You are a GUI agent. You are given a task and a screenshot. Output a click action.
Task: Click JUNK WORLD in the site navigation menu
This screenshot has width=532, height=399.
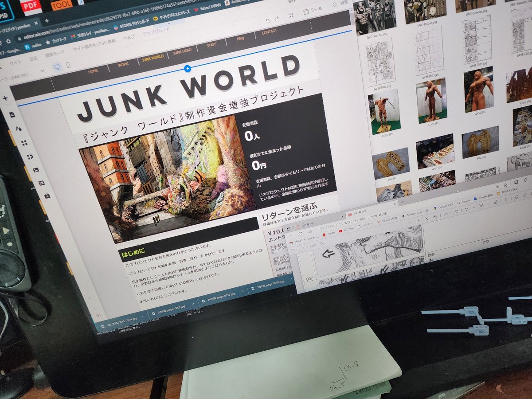click(x=153, y=58)
